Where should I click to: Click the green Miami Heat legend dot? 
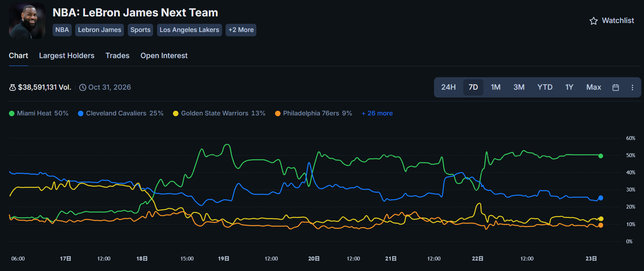(12, 113)
